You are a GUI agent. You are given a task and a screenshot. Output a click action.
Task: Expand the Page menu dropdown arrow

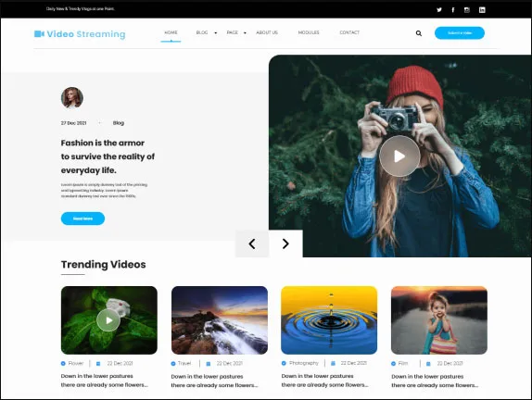tap(245, 33)
